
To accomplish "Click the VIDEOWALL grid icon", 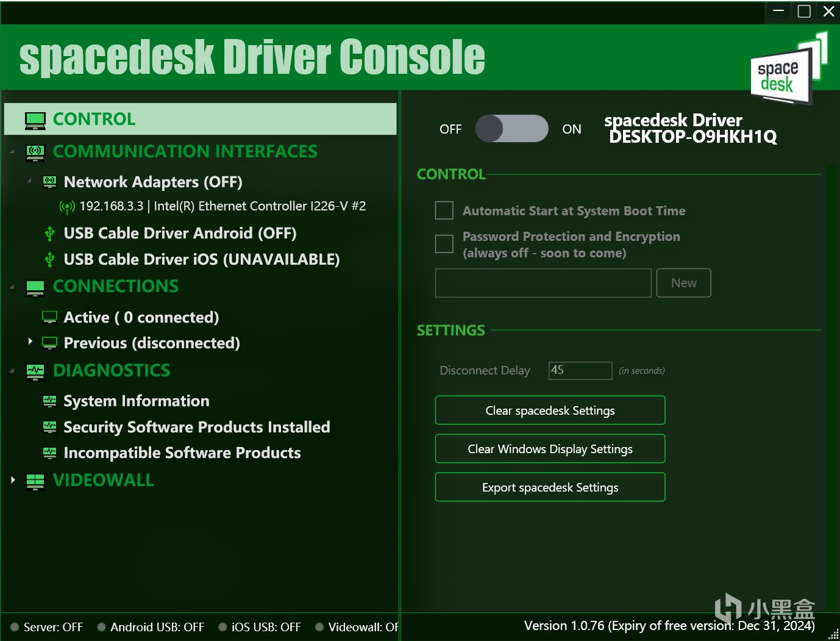I will (x=35, y=481).
